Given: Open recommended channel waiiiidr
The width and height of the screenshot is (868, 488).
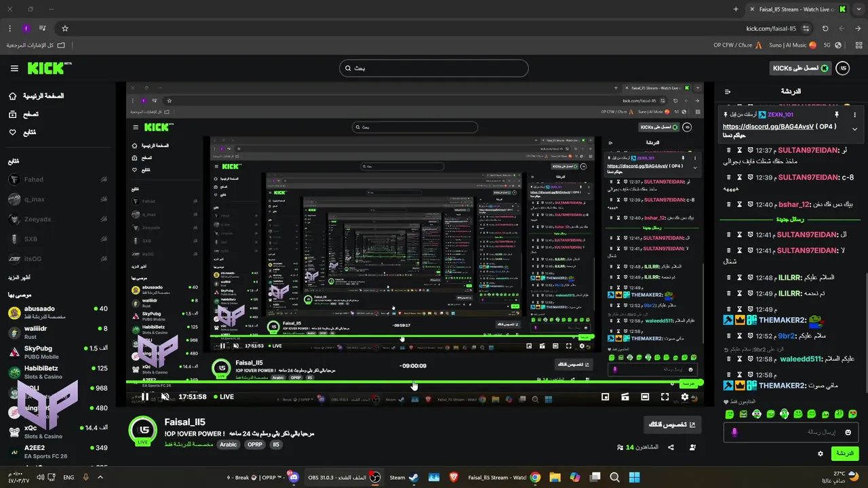Looking at the screenshot, I should (58, 332).
